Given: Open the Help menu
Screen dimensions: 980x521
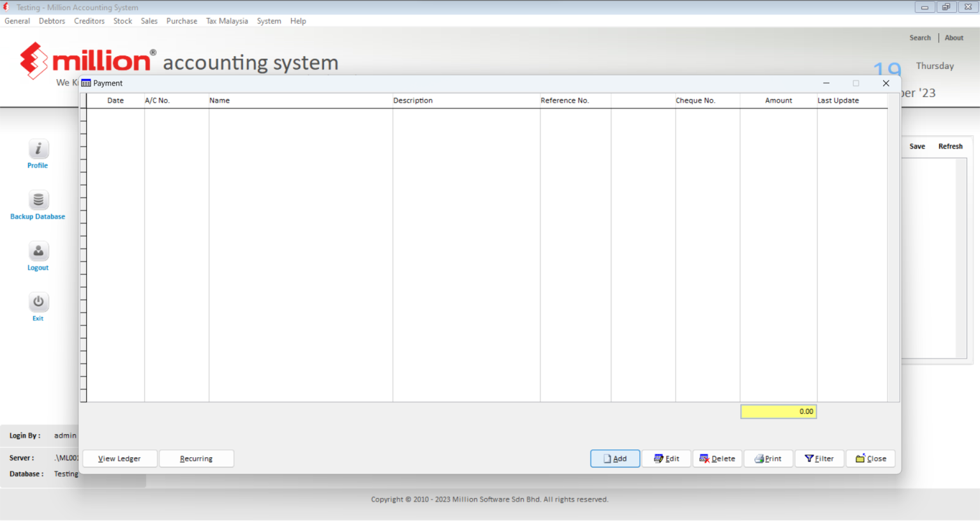Looking at the screenshot, I should point(298,20).
